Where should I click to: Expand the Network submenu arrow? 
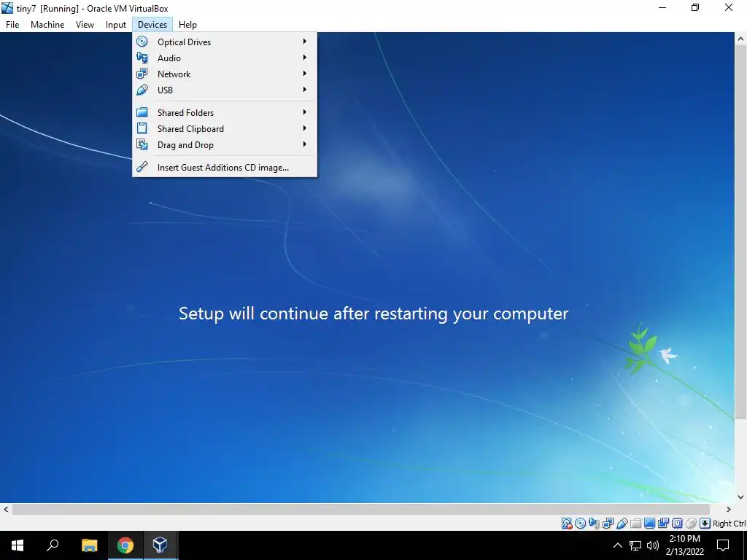click(304, 74)
